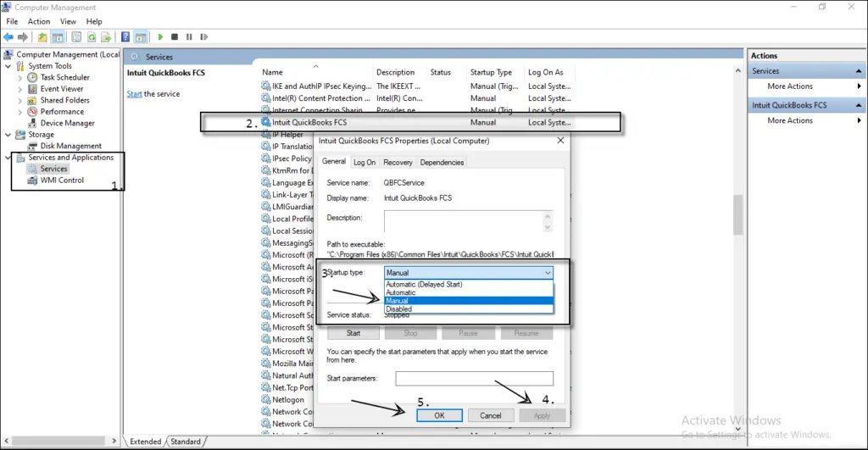Select WMI Control in the tree
The height and width of the screenshot is (450, 868).
coord(62,180)
